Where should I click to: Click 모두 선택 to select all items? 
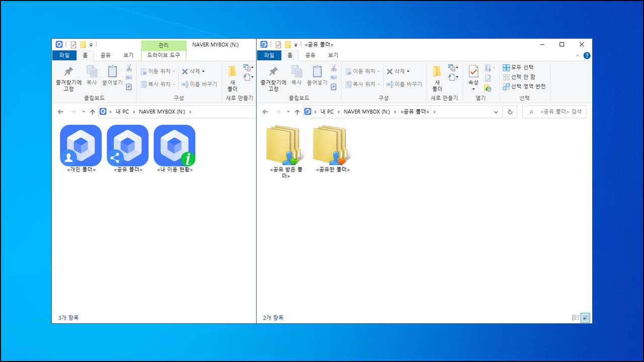pyautogui.click(x=518, y=67)
